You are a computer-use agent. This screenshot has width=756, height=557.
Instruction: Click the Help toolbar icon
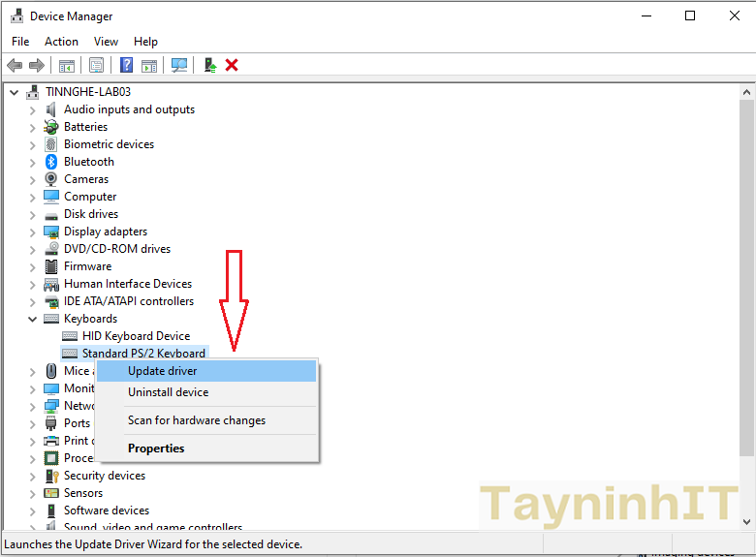point(126,65)
